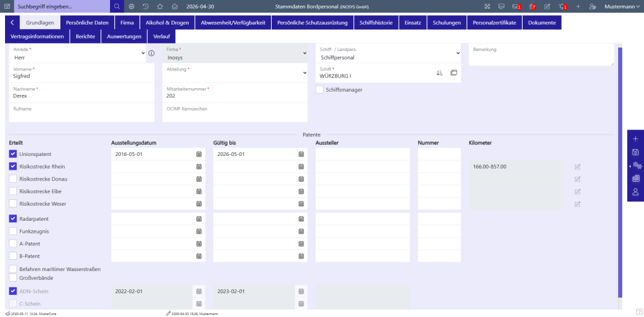This screenshot has height=317, width=644.
Task: Edit Risikostrecke Rhein kilometer pencil icon
Action: click(x=577, y=167)
